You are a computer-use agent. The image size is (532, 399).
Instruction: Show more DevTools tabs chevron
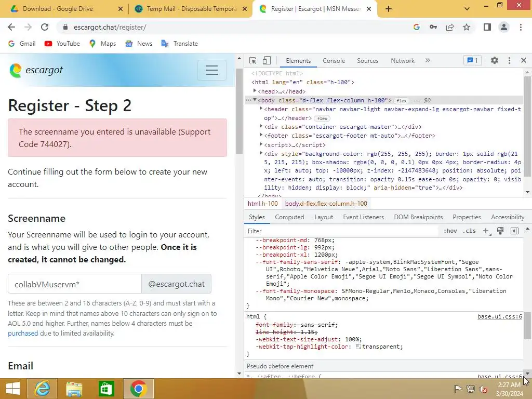[428, 60]
